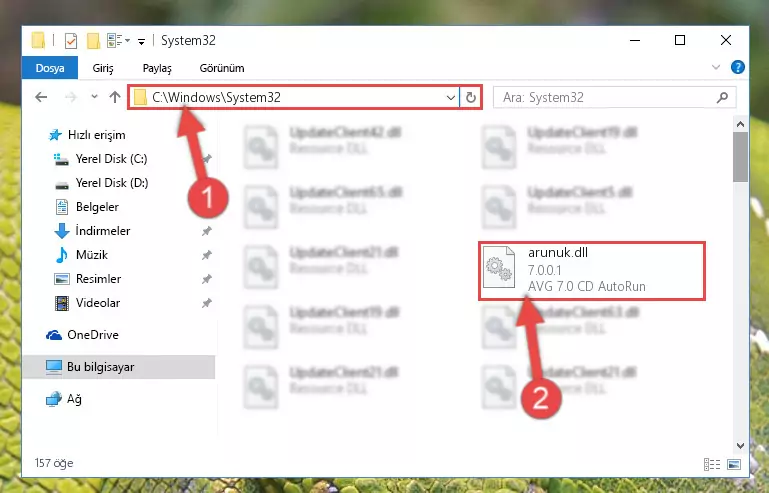Click the Back navigation arrow
This screenshot has height=493, width=769.
point(41,97)
